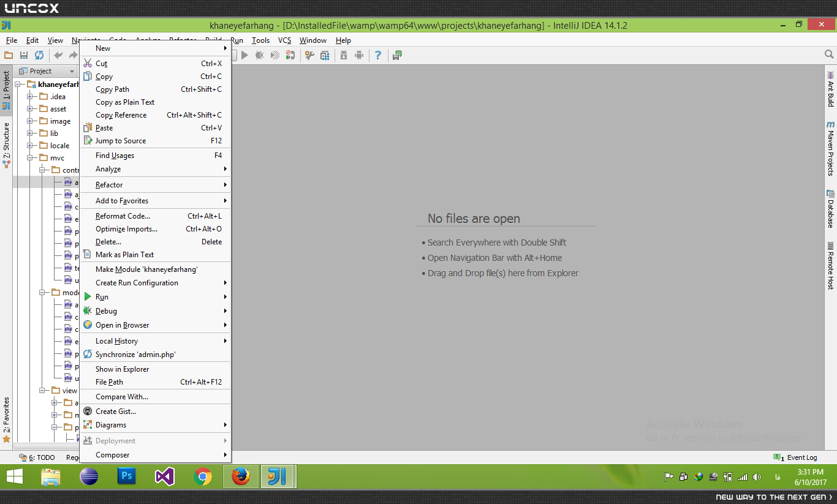Expand the Add to Favorites submenu
This screenshot has height=504, width=837.
coord(156,201)
